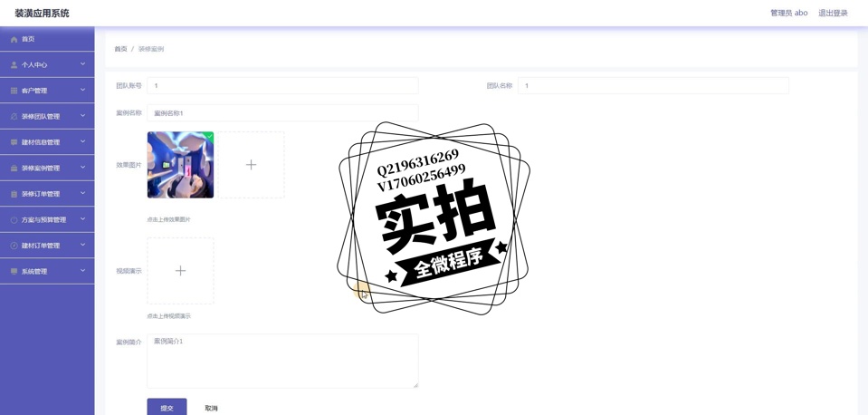868x415 pixels.
Task: Focus the 团队账号 input field
Action: [282, 86]
